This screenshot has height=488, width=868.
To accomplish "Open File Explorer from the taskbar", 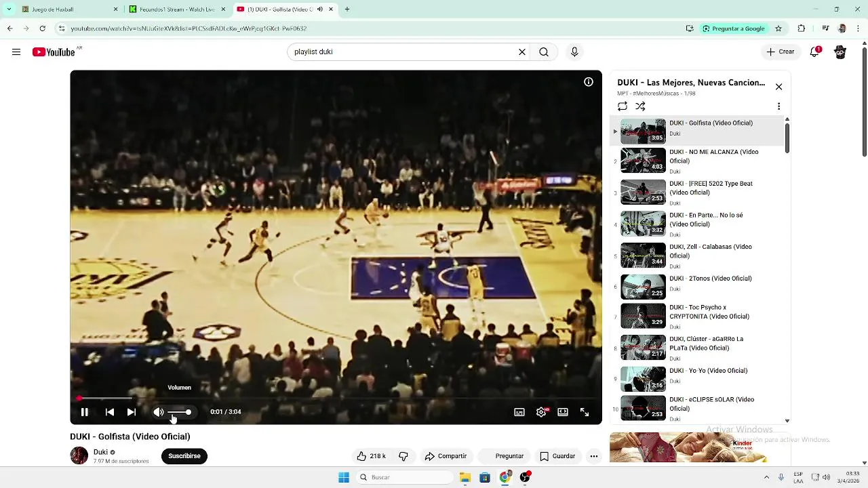I will (465, 477).
